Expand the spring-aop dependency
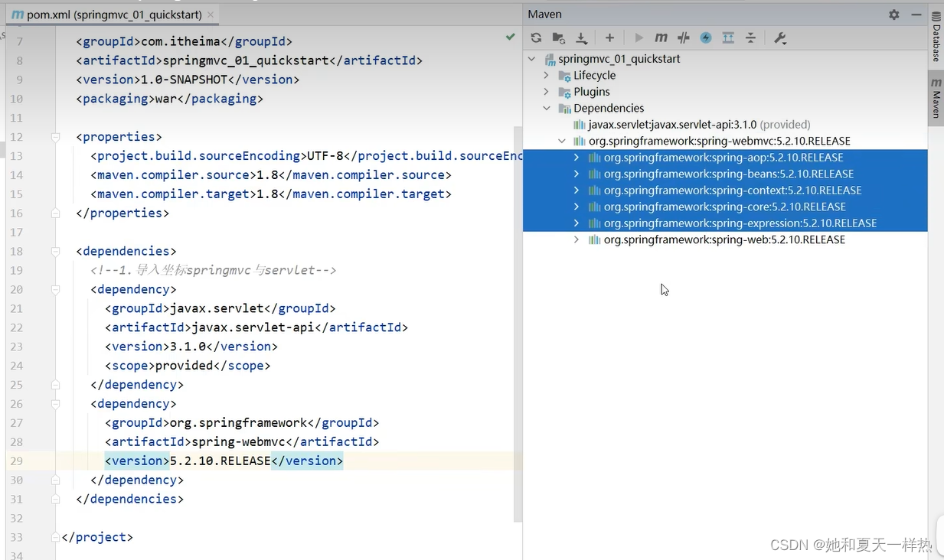 [x=577, y=158]
